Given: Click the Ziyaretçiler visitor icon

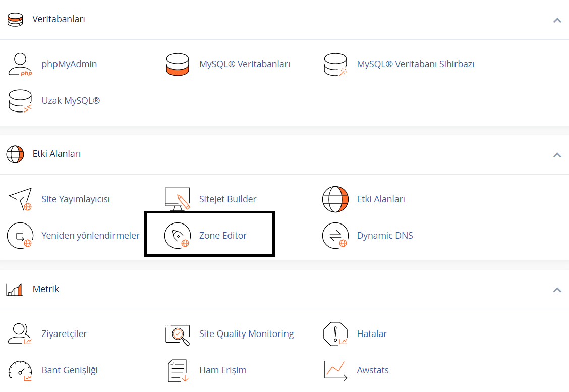Looking at the screenshot, I should 20,334.
